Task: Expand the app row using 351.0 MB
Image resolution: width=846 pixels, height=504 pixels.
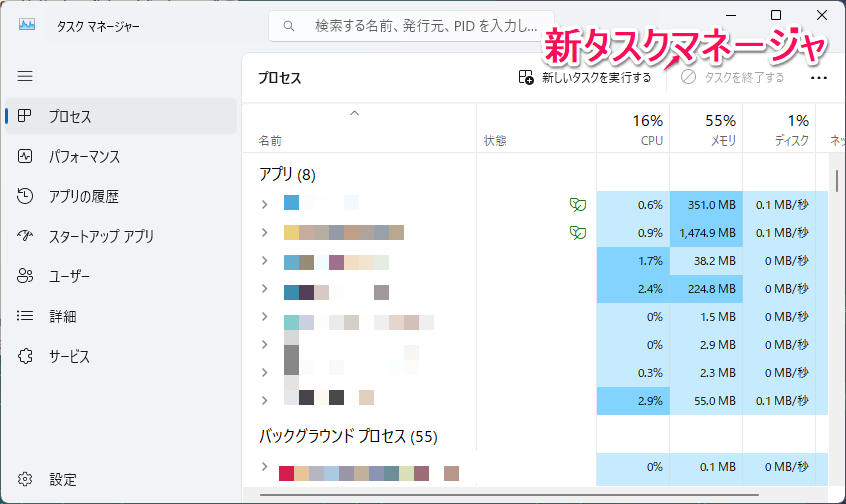Action: (264, 205)
